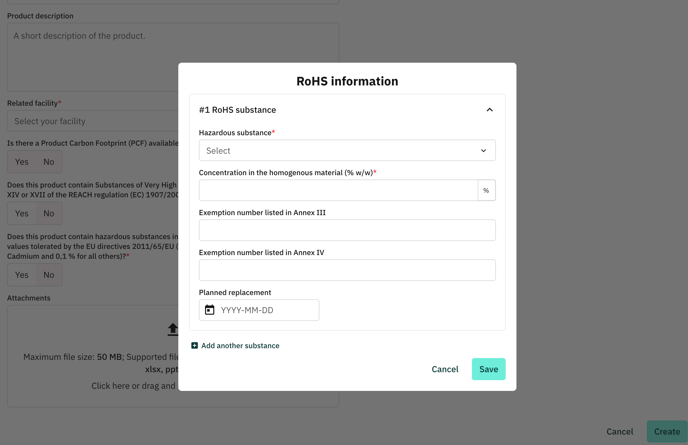
Task: Choose Yes for Product Carbon Footprint available
Action: coord(22,162)
